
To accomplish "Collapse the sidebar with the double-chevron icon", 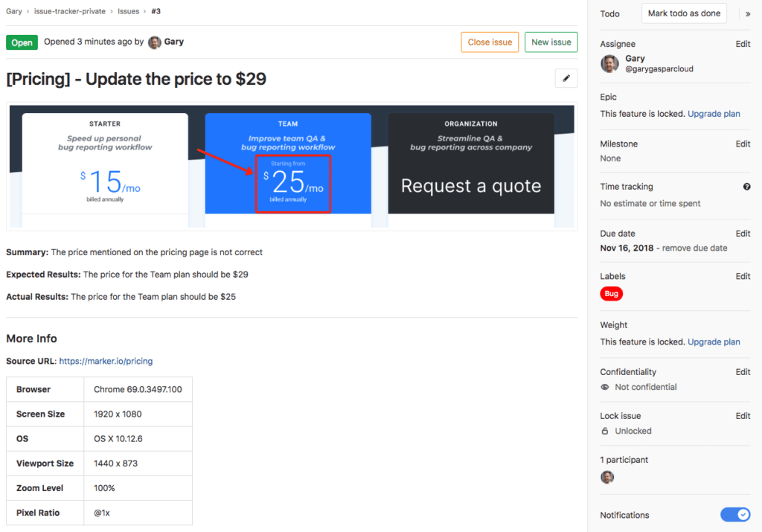I will point(748,13).
